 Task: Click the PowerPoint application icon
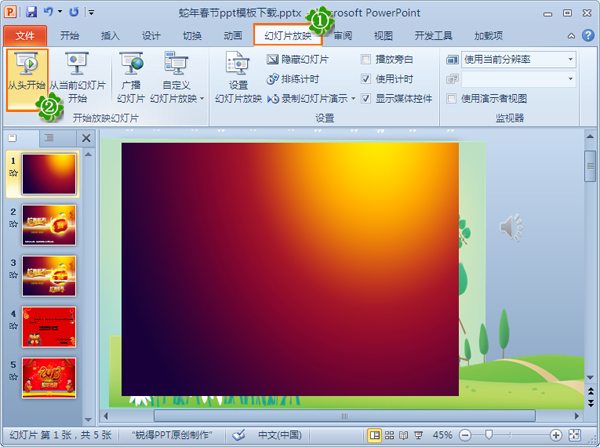click(x=10, y=12)
